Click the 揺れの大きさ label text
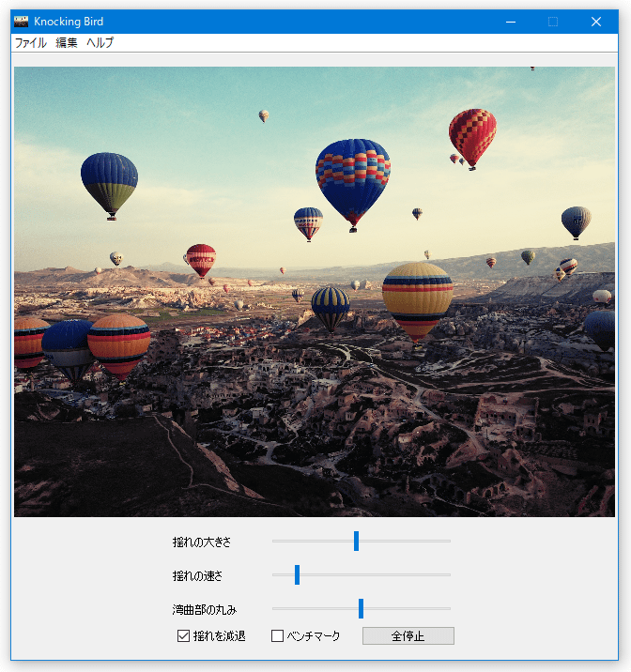 point(202,542)
